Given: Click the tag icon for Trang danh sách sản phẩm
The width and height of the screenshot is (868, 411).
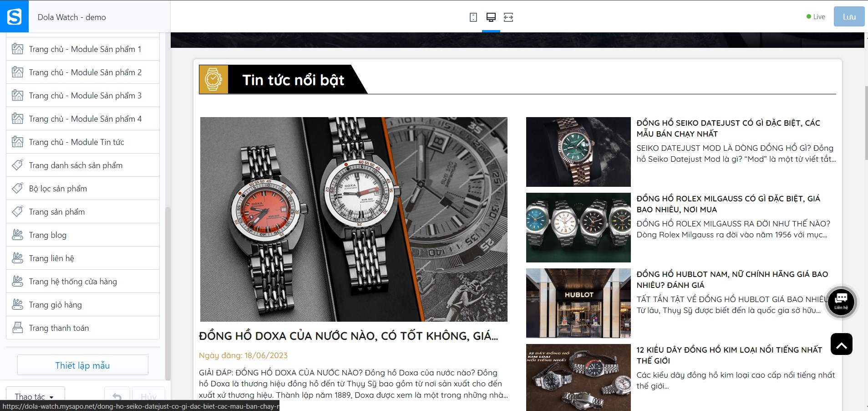Looking at the screenshot, I should [x=17, y=165].
